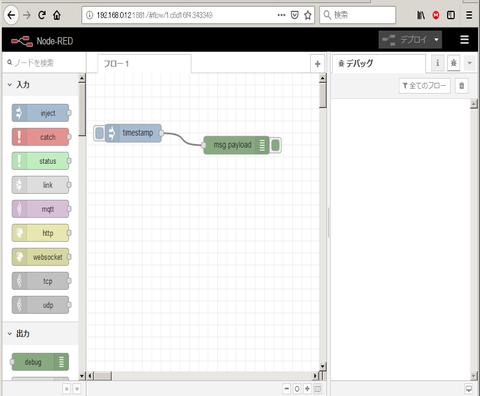Image resolution: width=480 pixels, height=396 pixels.
Task: Show the debug bug-icon sidebar tab
Action: click(x=454, y=63)
